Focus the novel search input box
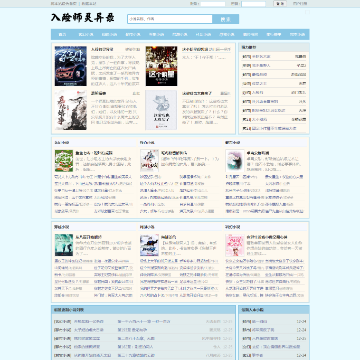The width and height of the screenshot is (360, 360). (x=170, y=19)
